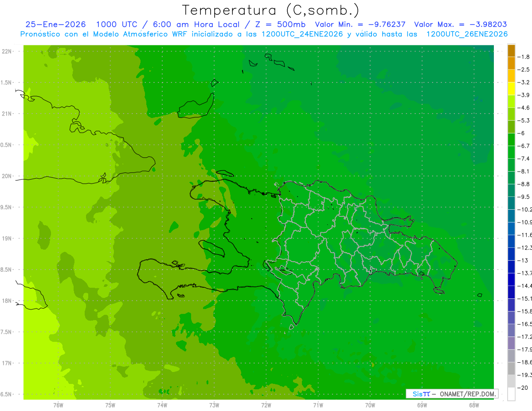
Task: Click the "19N" latitude label
Action: (7, 239)
